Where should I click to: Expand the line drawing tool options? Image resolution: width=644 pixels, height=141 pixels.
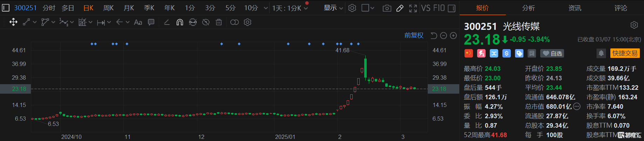click(x=34, y=22)
